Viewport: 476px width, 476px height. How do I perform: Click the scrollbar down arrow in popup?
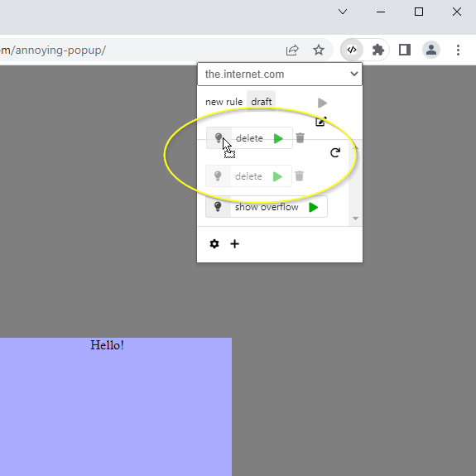tap(355, 219)
